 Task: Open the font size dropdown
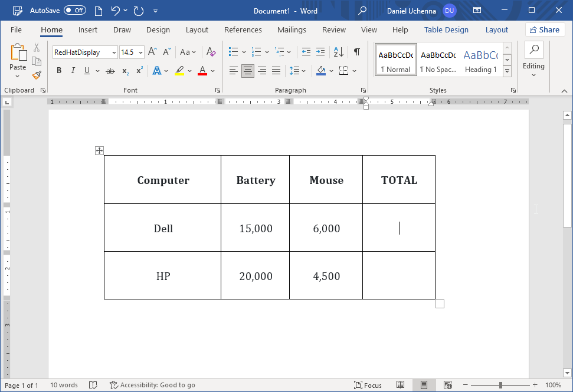[x=140, y=52]
